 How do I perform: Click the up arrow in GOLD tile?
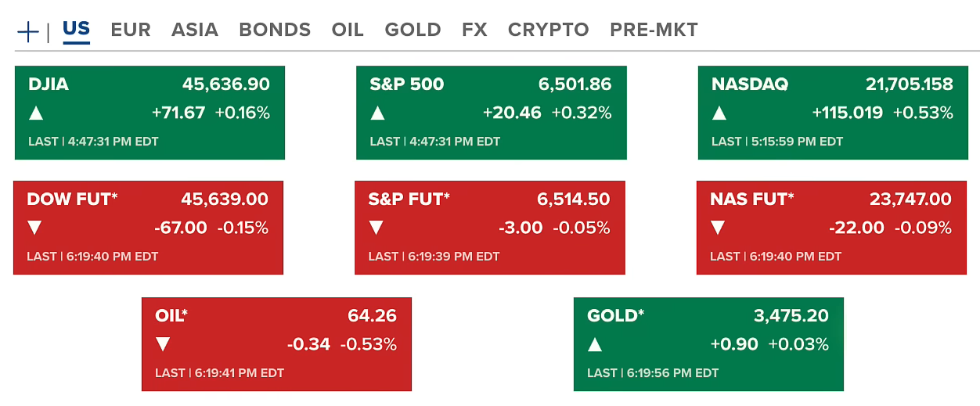pyautogui.click(x=595, y=344)
